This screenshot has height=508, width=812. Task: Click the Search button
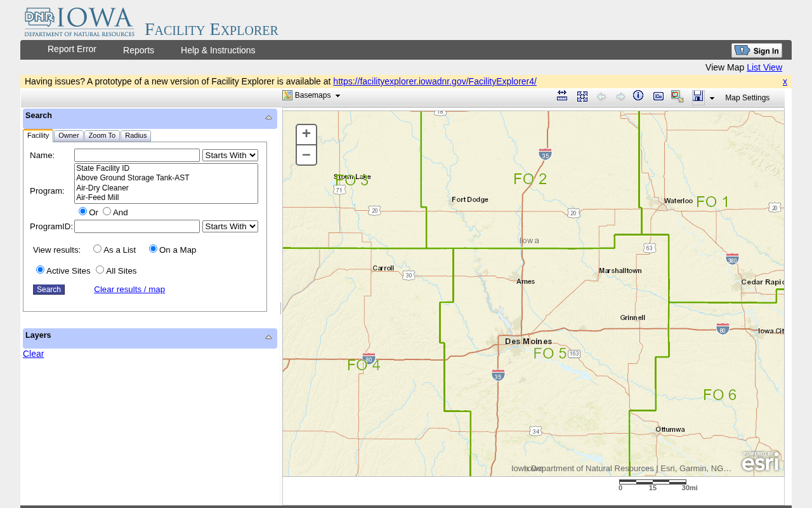tap(49, 290)
